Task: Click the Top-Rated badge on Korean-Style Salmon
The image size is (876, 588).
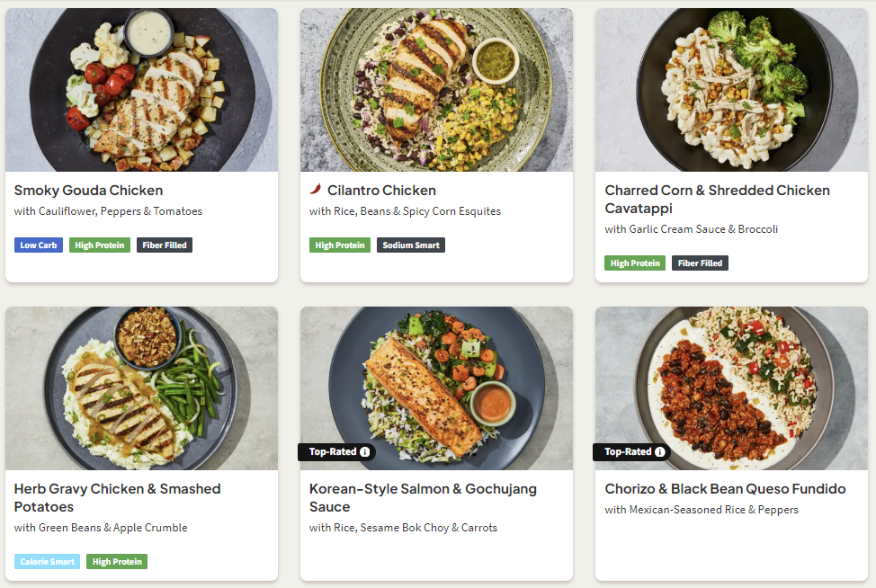Action: point(333,452)
